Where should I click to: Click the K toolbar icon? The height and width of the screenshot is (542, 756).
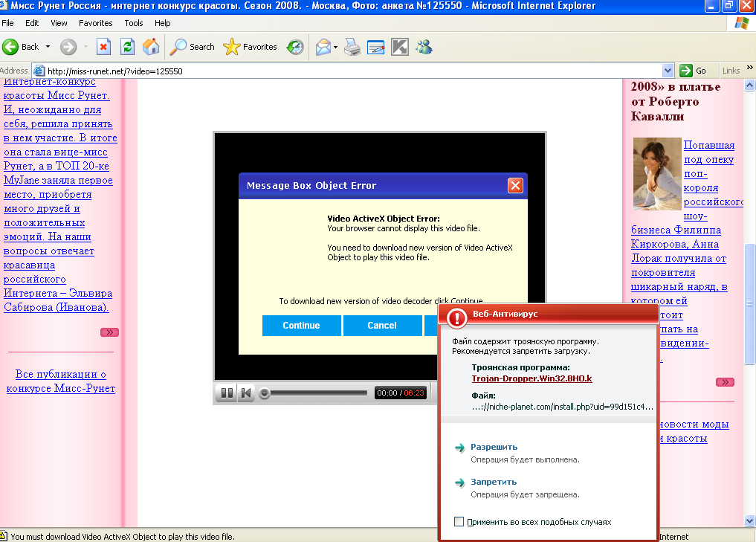point(400,47)
